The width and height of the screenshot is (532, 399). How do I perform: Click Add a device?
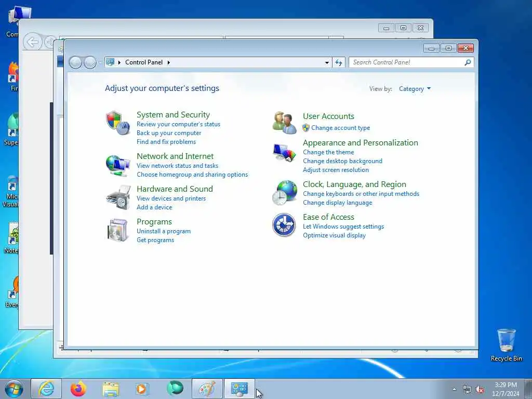pos(154,207)
